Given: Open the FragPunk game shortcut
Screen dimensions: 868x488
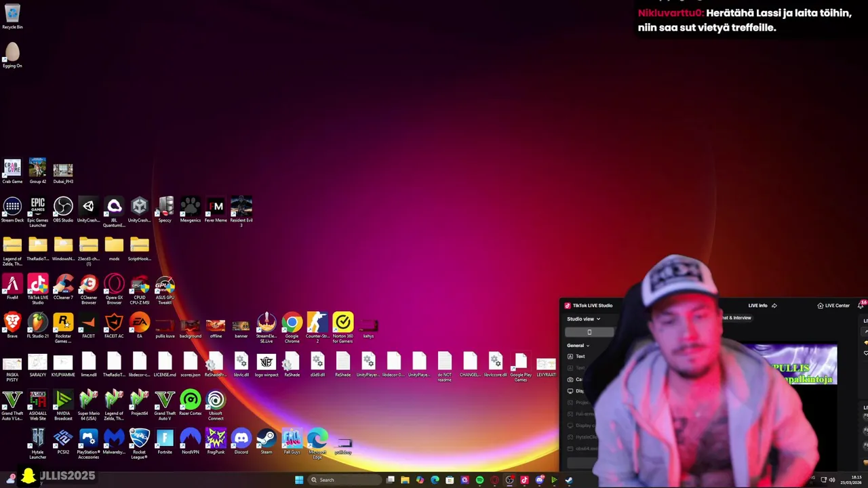Looking at the screenshot, I should [216, 441].
